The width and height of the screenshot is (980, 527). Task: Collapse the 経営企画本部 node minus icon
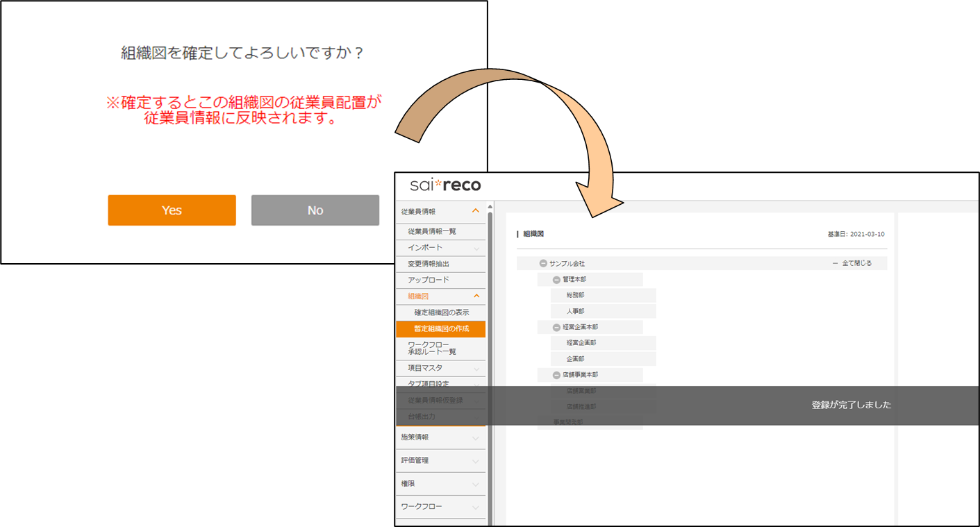[x=556, y=327]
